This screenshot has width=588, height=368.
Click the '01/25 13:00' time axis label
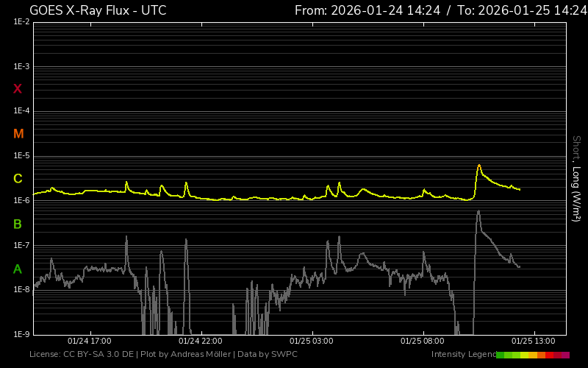tap(534, 341)
